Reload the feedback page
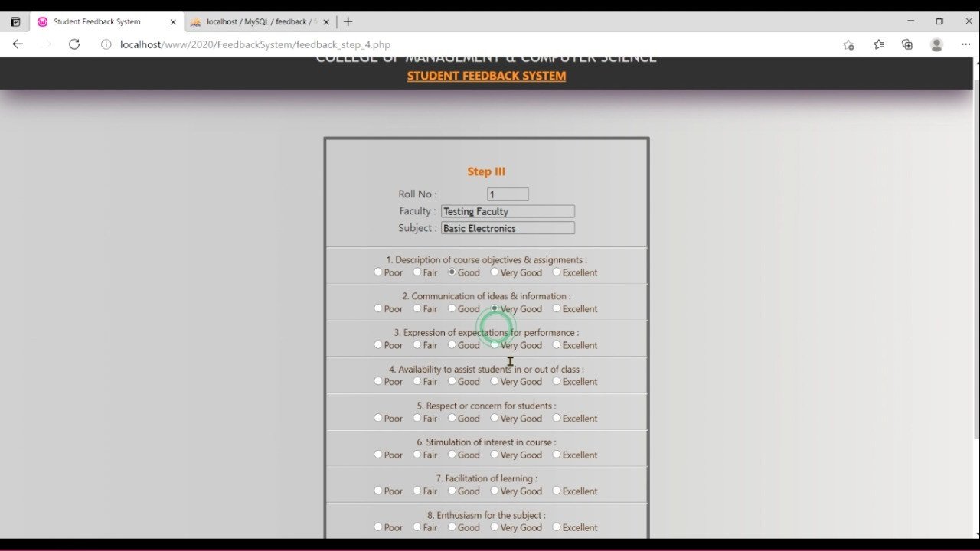 click(x=74, y=44)
